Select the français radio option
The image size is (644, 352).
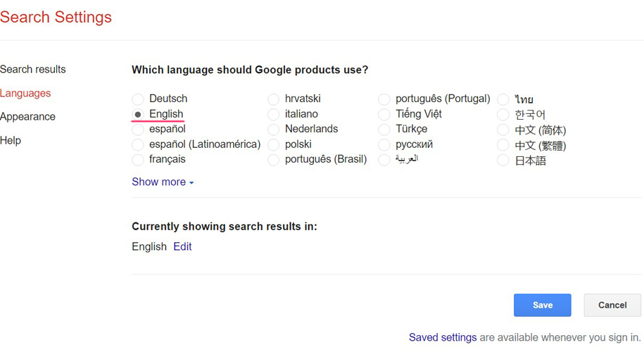click(138, 160)
